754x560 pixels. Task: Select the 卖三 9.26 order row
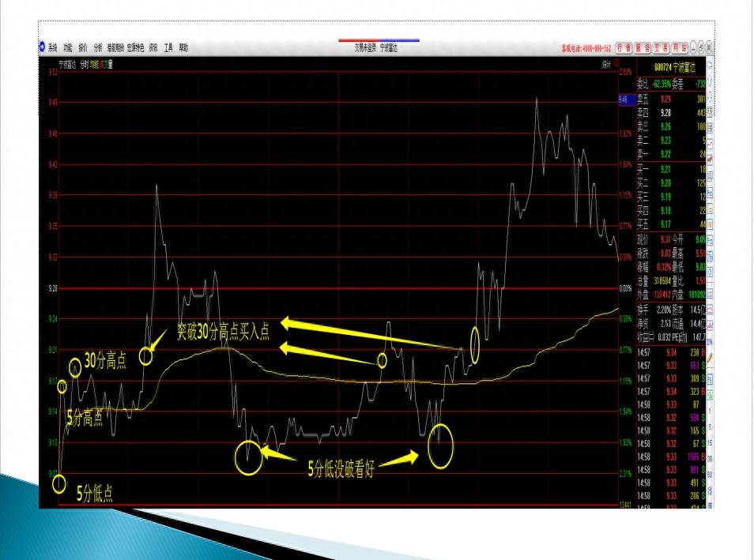tap(671, 127)
